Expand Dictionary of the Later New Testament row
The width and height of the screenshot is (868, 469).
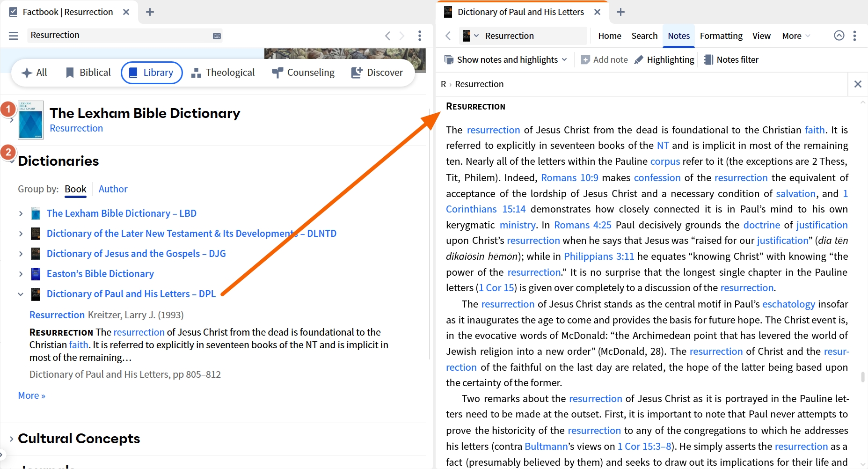pos(21,234)
